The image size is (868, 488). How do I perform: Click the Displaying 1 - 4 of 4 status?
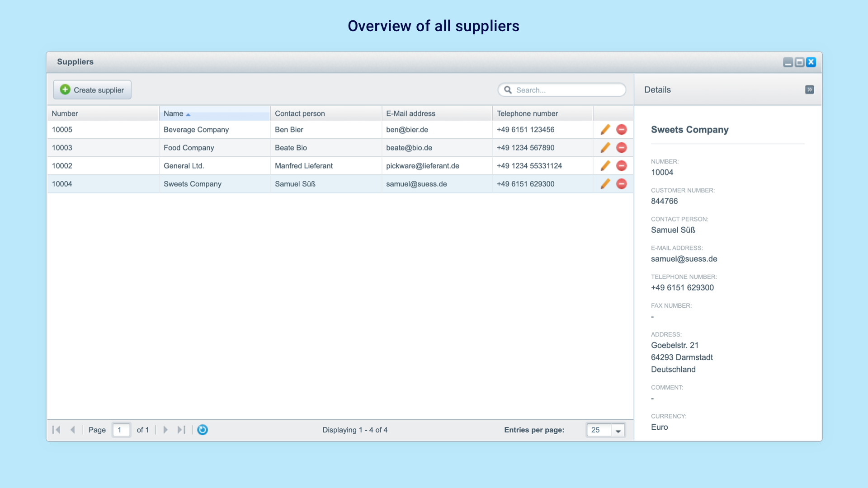pyautogui.click(x=355, y=430)
